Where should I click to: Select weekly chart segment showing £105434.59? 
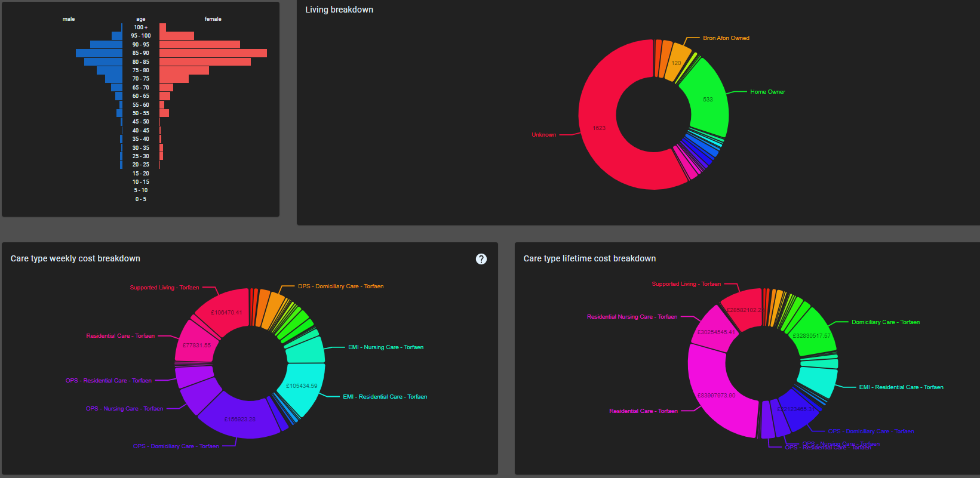click(x=302, y=386)
